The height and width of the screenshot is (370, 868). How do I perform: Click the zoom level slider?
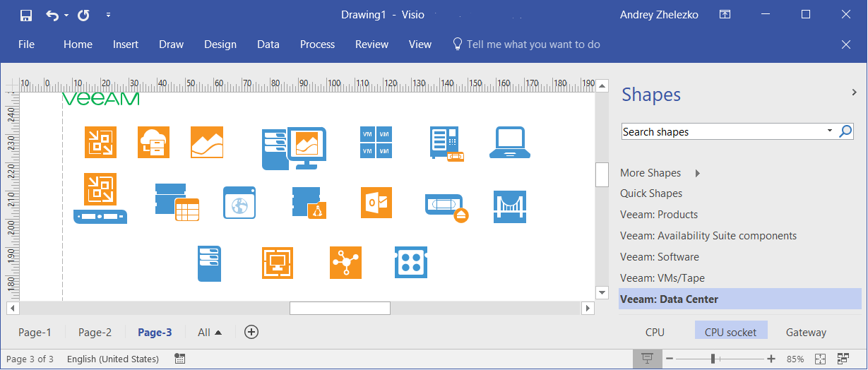pyautogui.click(x=713, y=359)
